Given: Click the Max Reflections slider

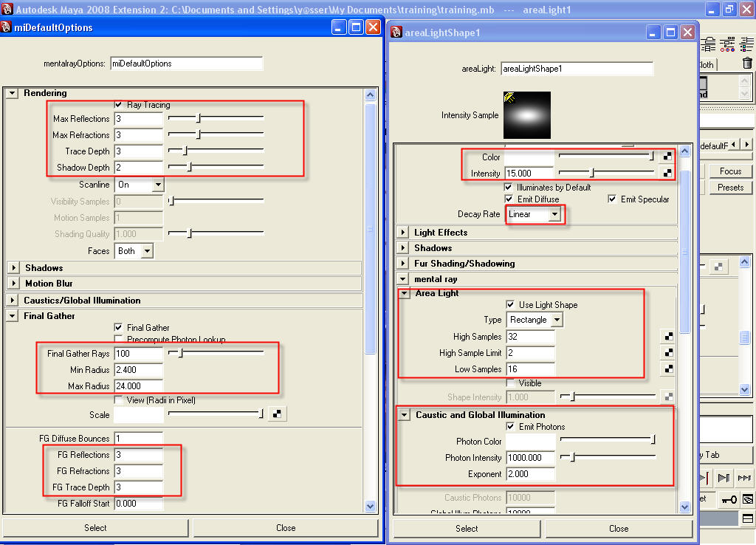Looking at the screenshot, I should (x=216, y=117).
